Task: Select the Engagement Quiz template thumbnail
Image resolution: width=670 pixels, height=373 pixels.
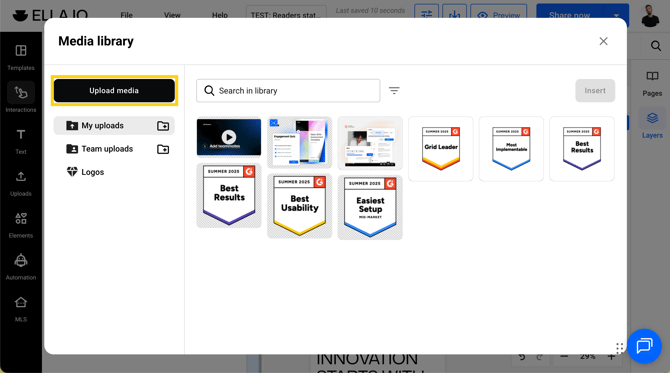Action: click(300, 142)
